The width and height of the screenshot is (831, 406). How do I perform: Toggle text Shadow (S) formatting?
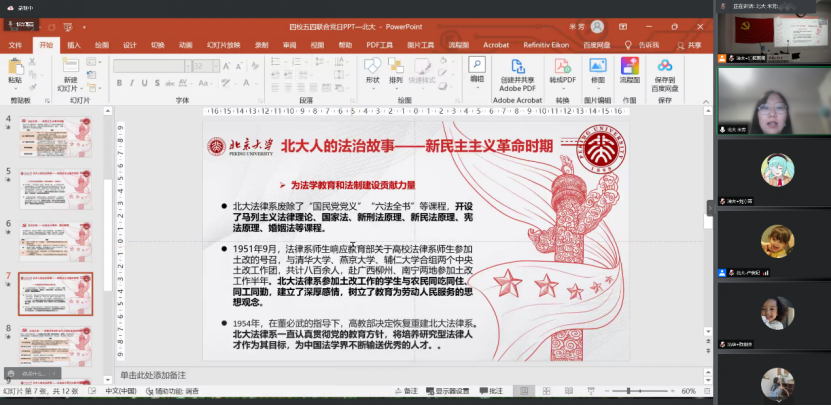click(x=157, y=83)
